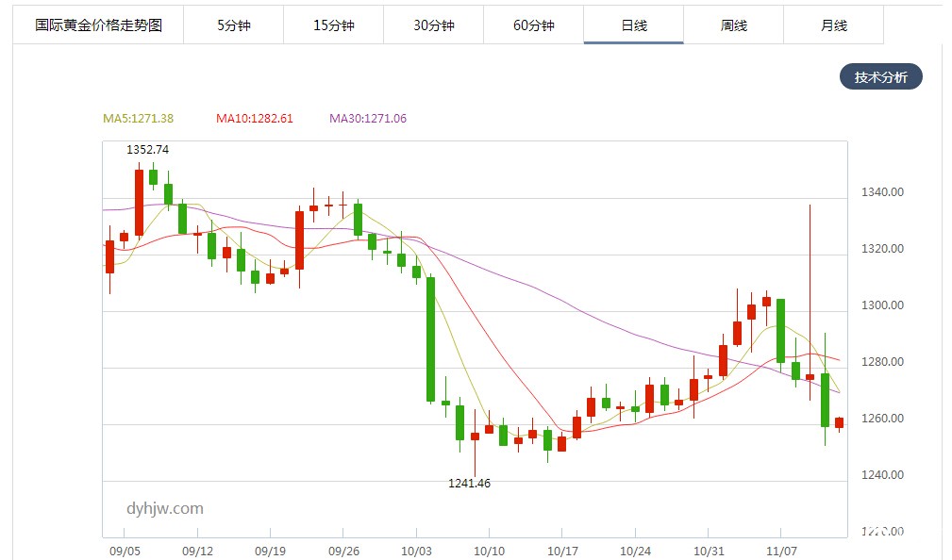
Task: Click the 国际黄金价格走势图 title tab
Action: pos(98,25)
